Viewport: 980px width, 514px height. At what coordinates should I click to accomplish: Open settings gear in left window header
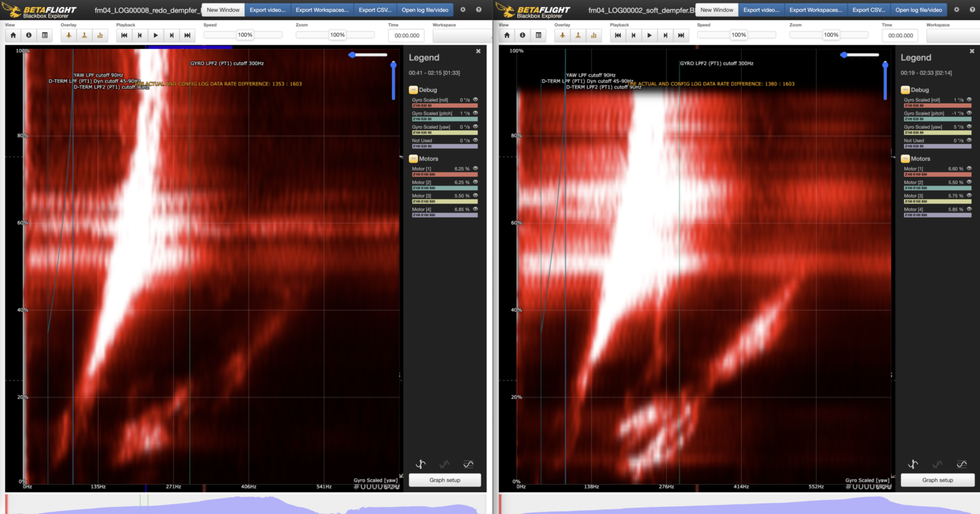pyautogui.click(x=463, y=10)
